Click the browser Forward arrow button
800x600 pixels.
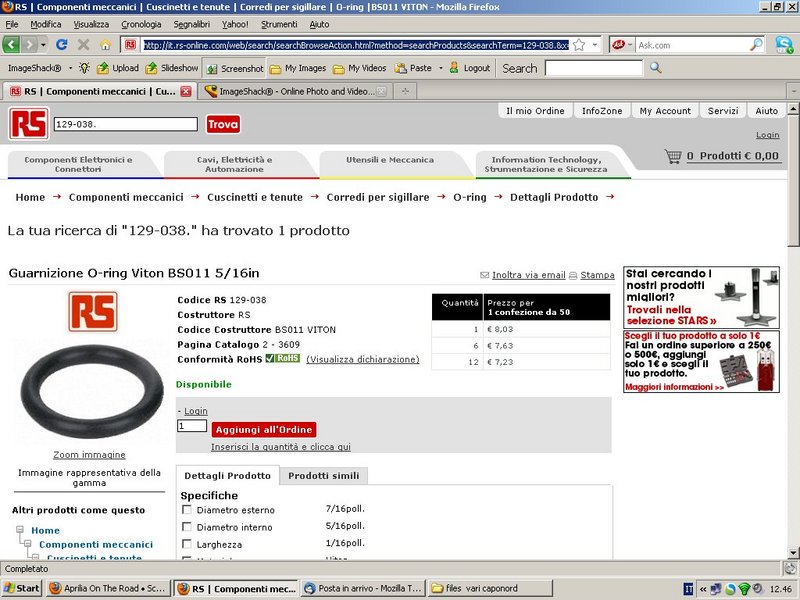[x=30, y=45]
